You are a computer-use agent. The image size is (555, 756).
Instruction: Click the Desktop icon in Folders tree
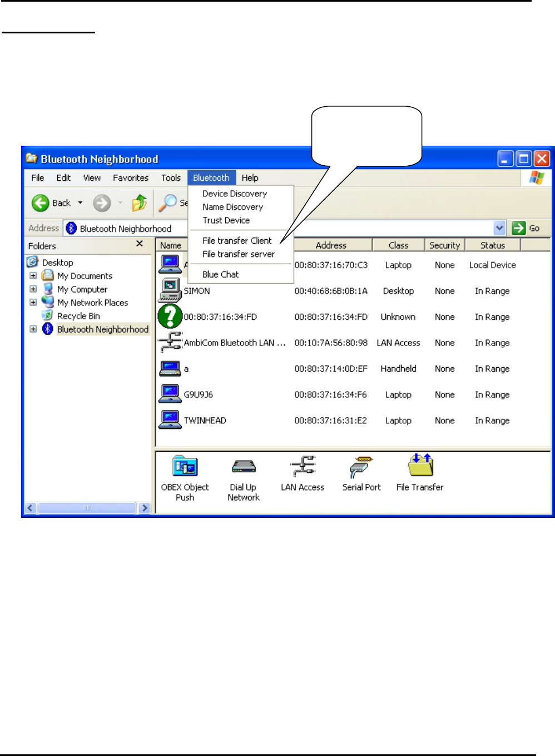pyautogui.click(x=32, y=262)
